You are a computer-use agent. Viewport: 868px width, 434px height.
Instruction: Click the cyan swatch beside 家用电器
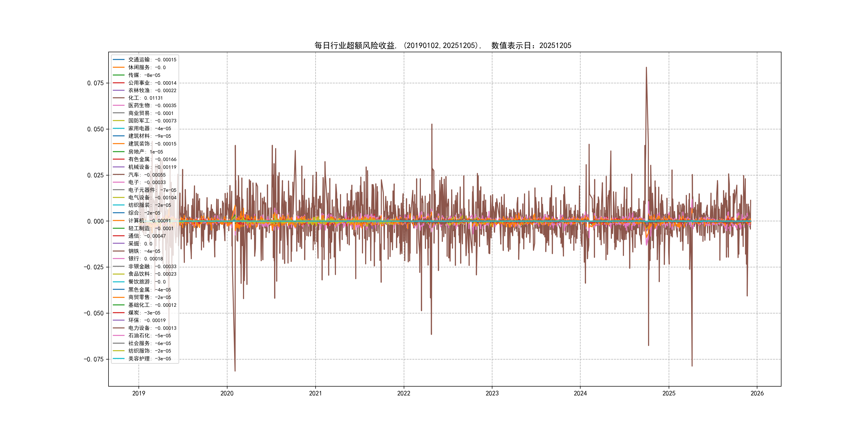point(119,128)
